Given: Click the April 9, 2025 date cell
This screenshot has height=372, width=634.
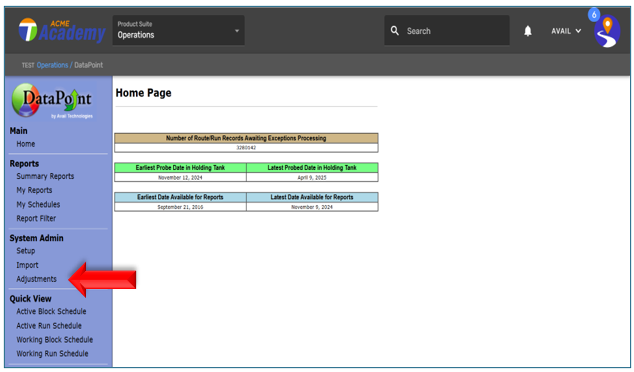Looking at the screenshot, I should tap(312, 178).
